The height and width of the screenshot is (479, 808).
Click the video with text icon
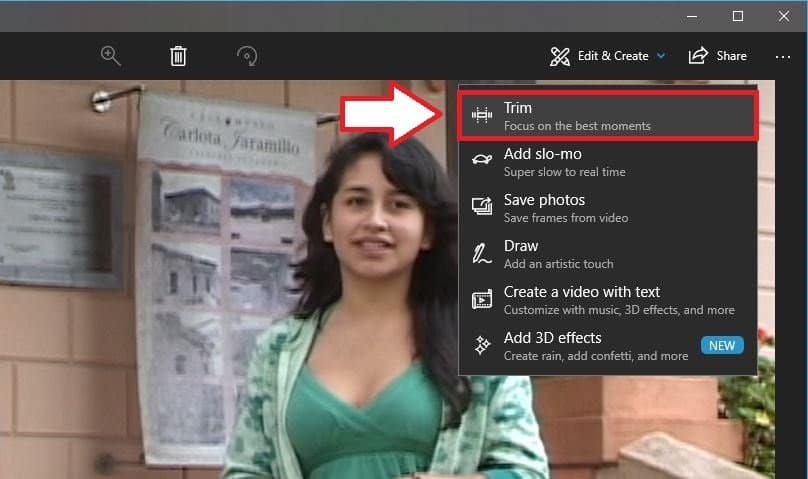click(x=482, y=299)
